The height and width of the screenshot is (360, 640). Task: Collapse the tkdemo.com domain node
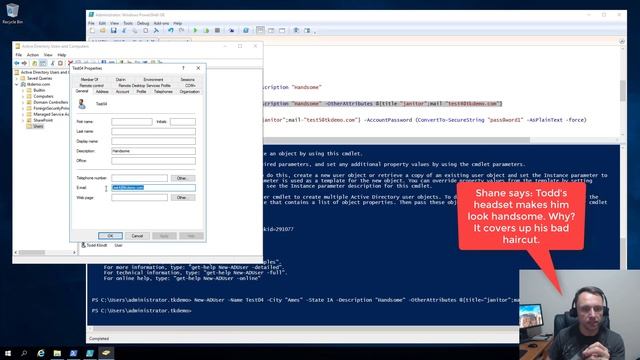coord(17,84)
